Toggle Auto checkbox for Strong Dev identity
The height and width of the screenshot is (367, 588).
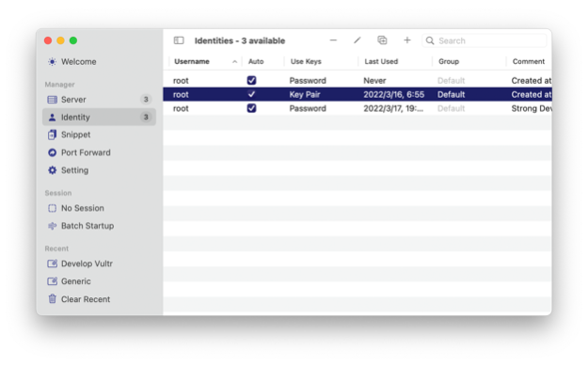point(251,108)
